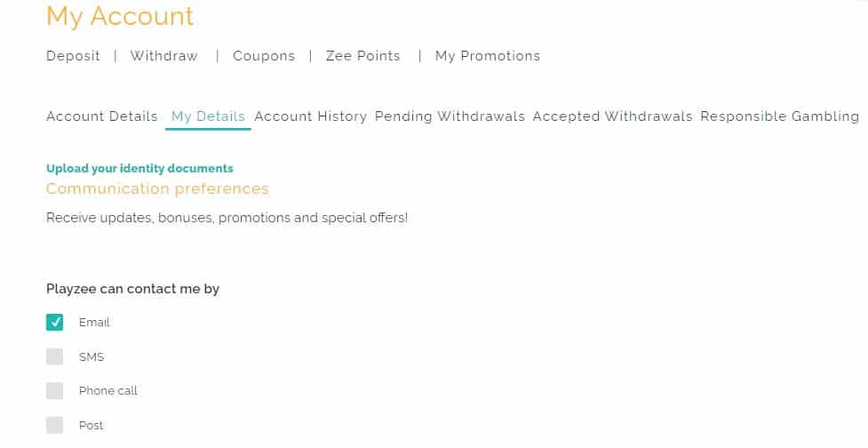Show the Pending Withdrawals tab
The width and height of the screenshot is (868, 448).
(450, 116)
